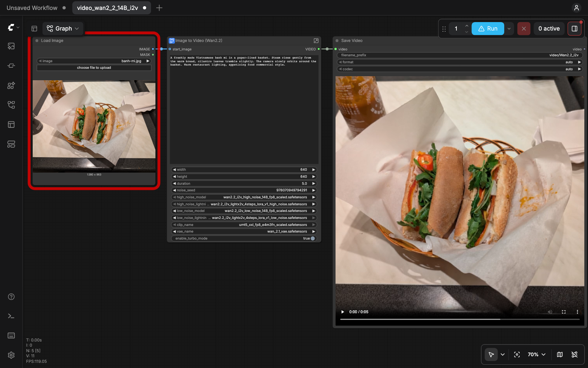Expand the select tool mode chevron

[x=503, y=354]
